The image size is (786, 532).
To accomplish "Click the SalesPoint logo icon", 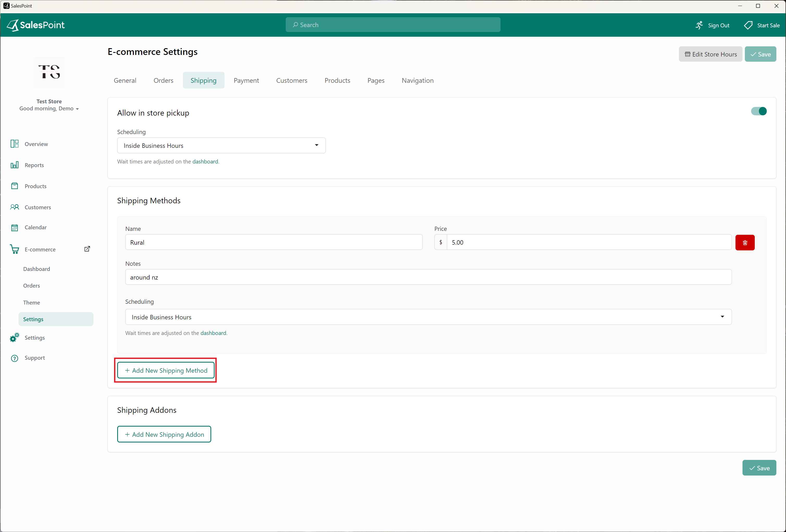I will click(13, 25).
